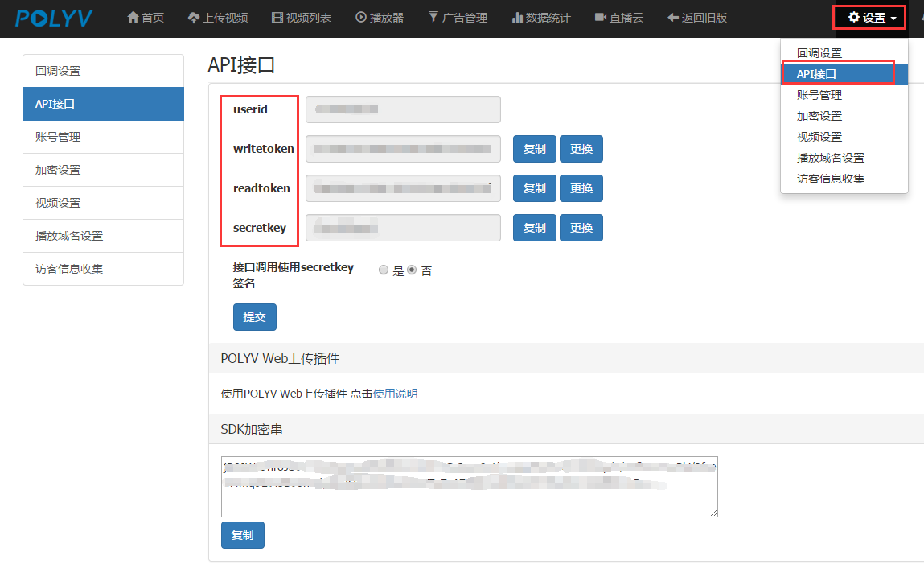Choose 访客信息收集 in settings dropdown menu
Image resolution: width=924 pixels, height=569 pixels.
coord(844,179)
